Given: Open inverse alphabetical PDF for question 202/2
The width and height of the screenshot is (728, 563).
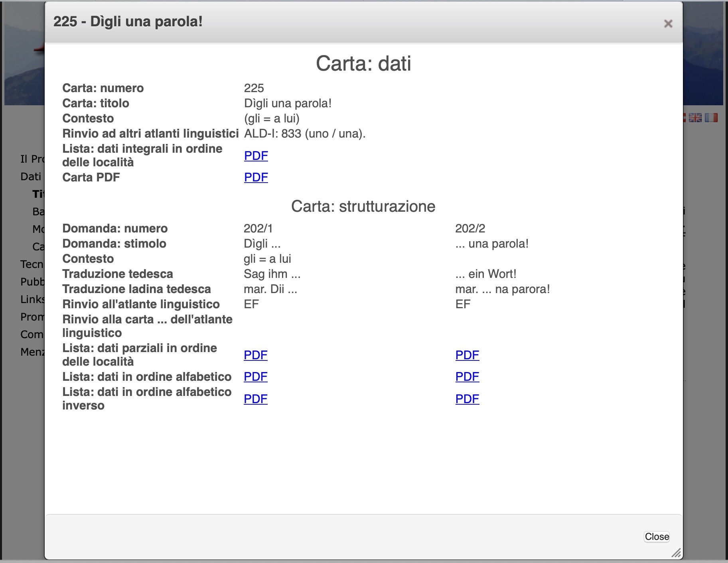Looking at the screenshot, I should [x=467, y=399].
